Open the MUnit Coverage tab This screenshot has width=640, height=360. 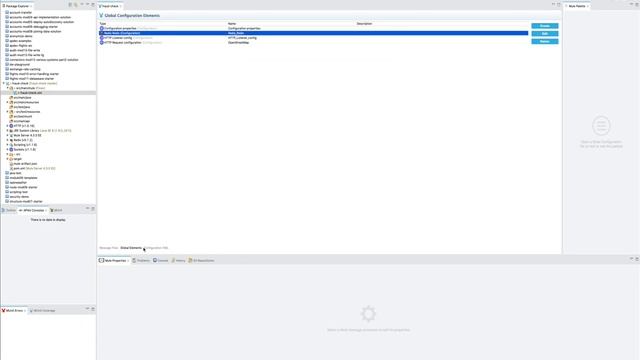point(42,311)
